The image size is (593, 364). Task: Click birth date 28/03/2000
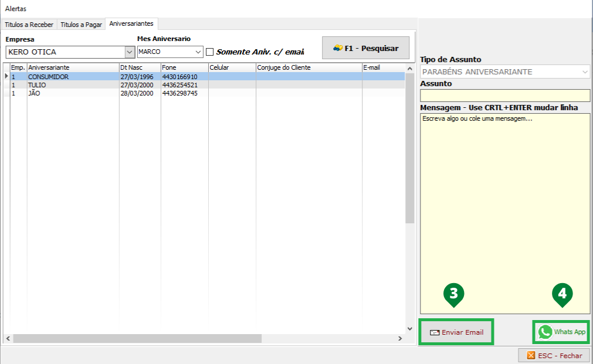tap(137, 93)
